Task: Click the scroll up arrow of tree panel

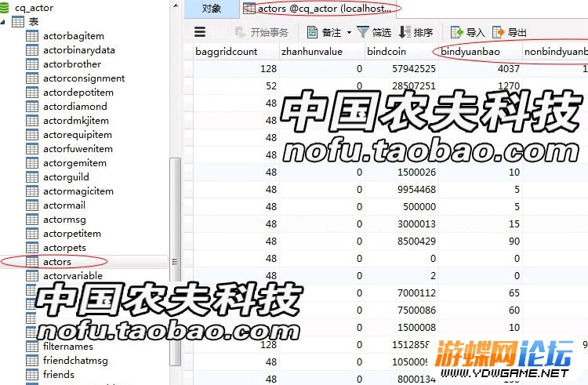Action: point(176,5)
